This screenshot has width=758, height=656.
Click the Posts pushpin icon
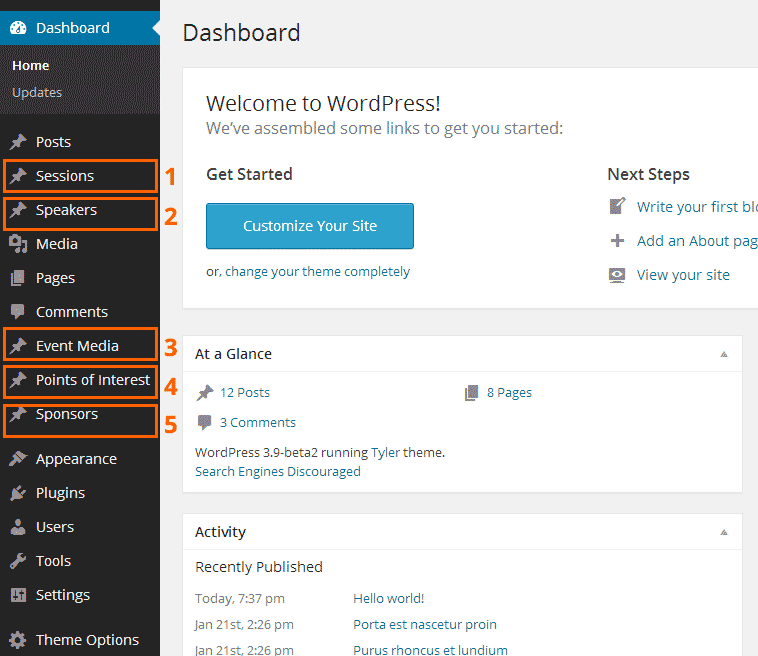(18, 142)
